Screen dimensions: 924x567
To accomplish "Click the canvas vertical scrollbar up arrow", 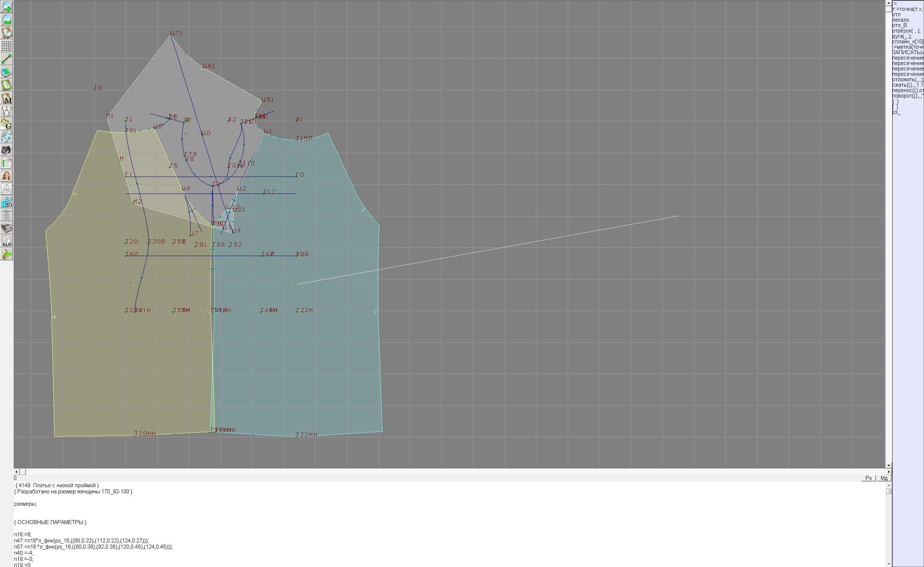I will tap(889, 3).
